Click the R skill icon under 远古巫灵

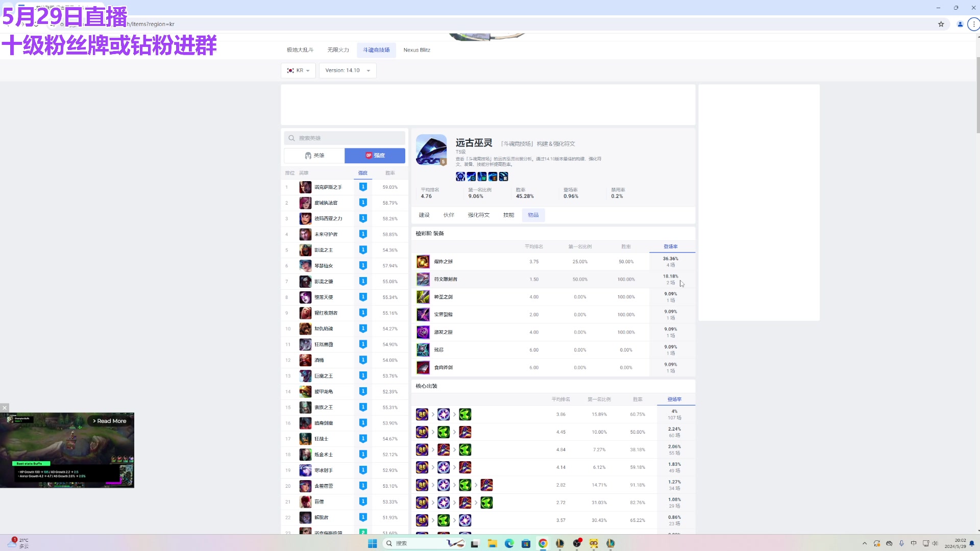(503, 177)
